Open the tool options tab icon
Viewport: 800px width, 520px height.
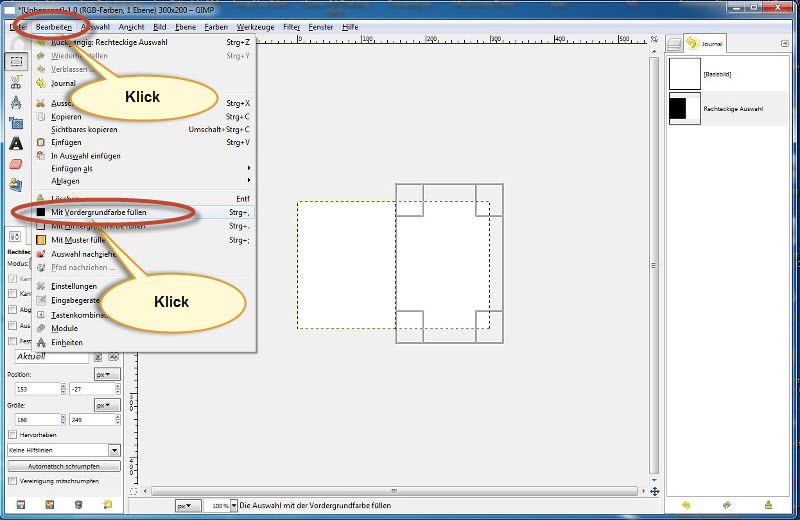(x=15, y=236)
